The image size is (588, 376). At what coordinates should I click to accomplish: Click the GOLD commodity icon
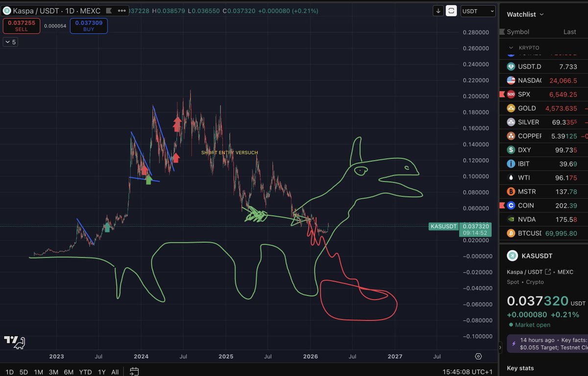point(511,108)
